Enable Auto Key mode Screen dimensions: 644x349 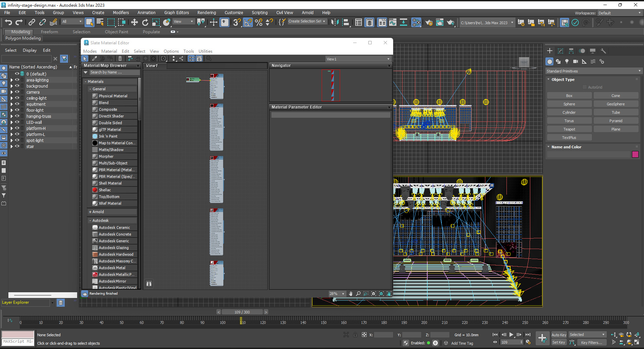point(558,335)
